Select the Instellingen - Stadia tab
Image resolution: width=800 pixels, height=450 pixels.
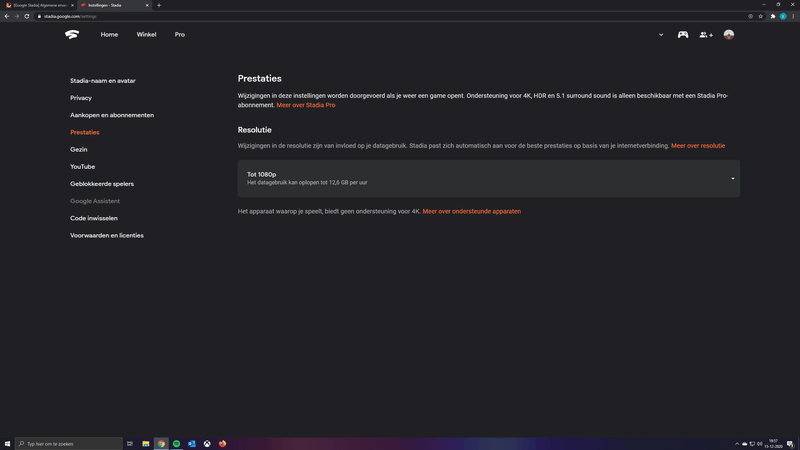[113, 5]
